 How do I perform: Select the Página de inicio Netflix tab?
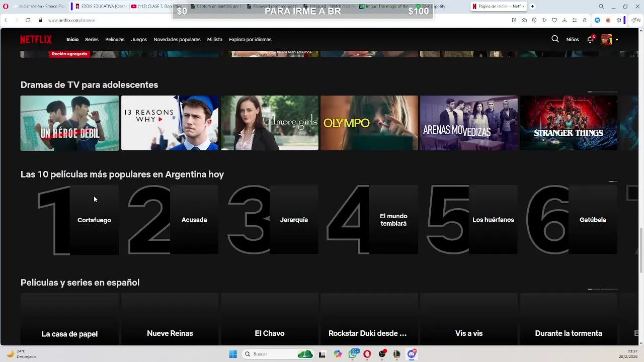coord(499,7)
